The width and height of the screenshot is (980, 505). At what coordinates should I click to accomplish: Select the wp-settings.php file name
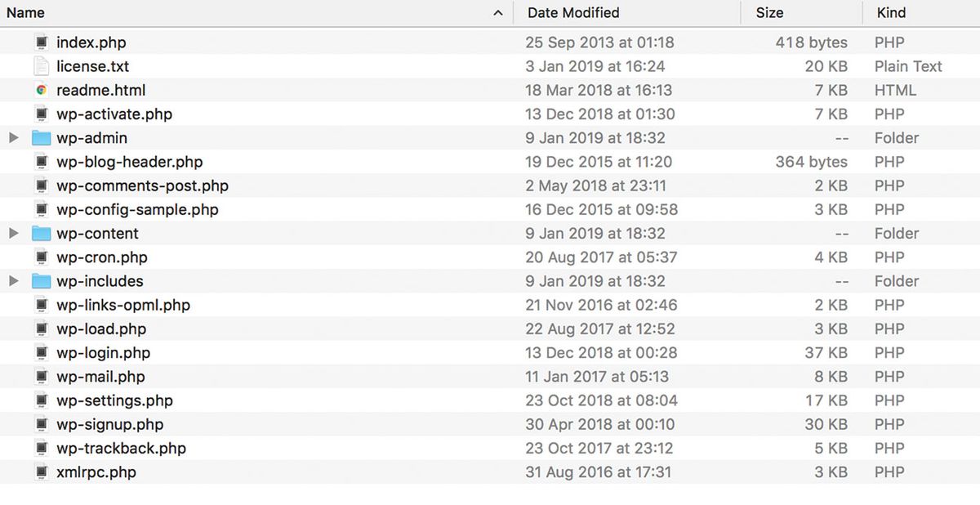[x=114, y=400]
